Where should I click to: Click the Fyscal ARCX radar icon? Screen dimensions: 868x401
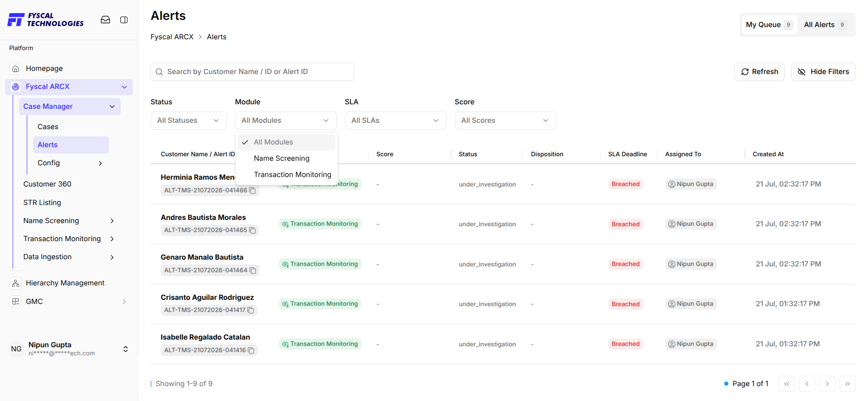[x=16, y=87]
